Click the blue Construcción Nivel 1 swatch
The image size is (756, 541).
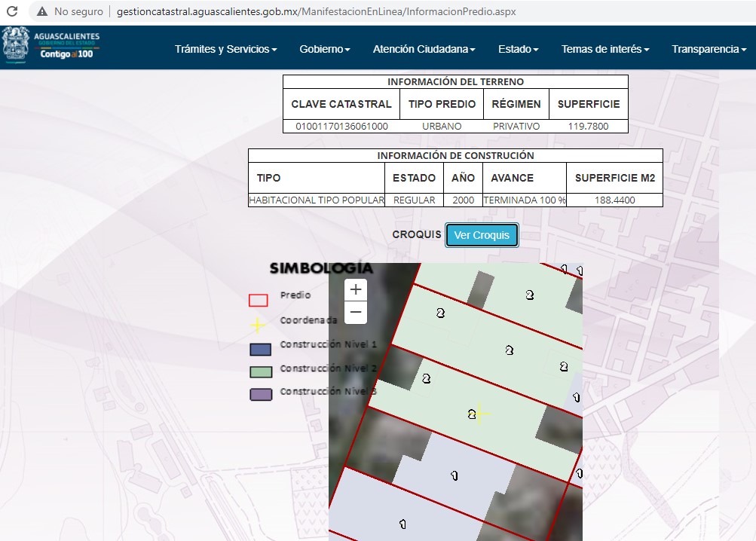pos(260,349)
